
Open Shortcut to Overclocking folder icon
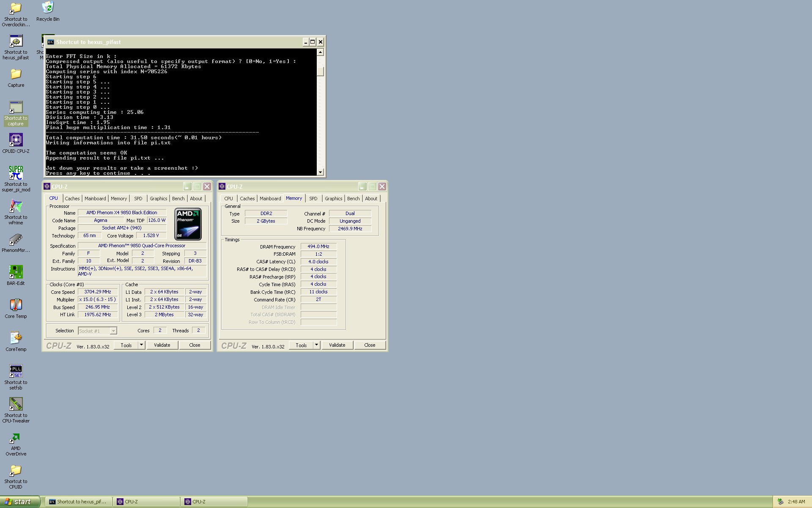click(x=16, y=14)
